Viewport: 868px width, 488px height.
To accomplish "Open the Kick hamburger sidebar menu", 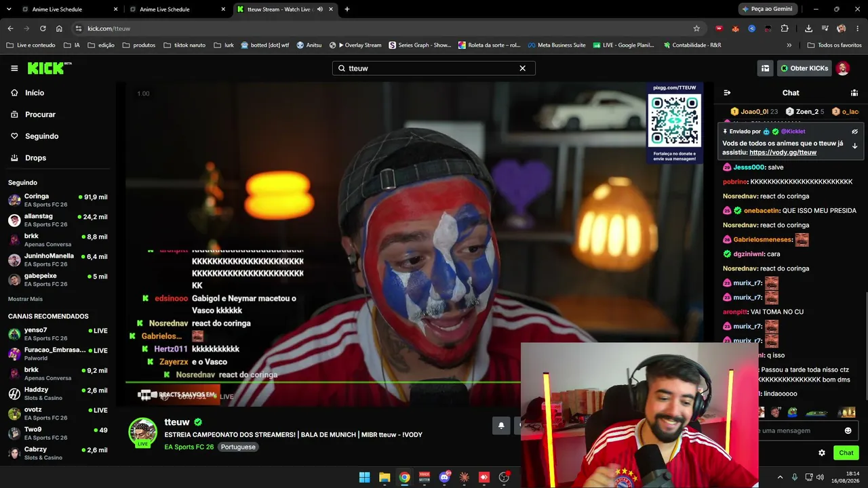I will 14,68.
